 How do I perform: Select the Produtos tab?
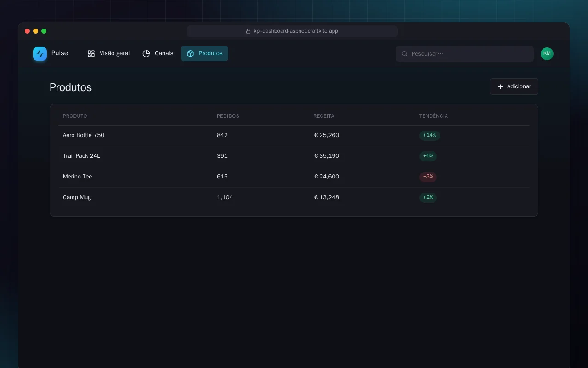point(204,54)
